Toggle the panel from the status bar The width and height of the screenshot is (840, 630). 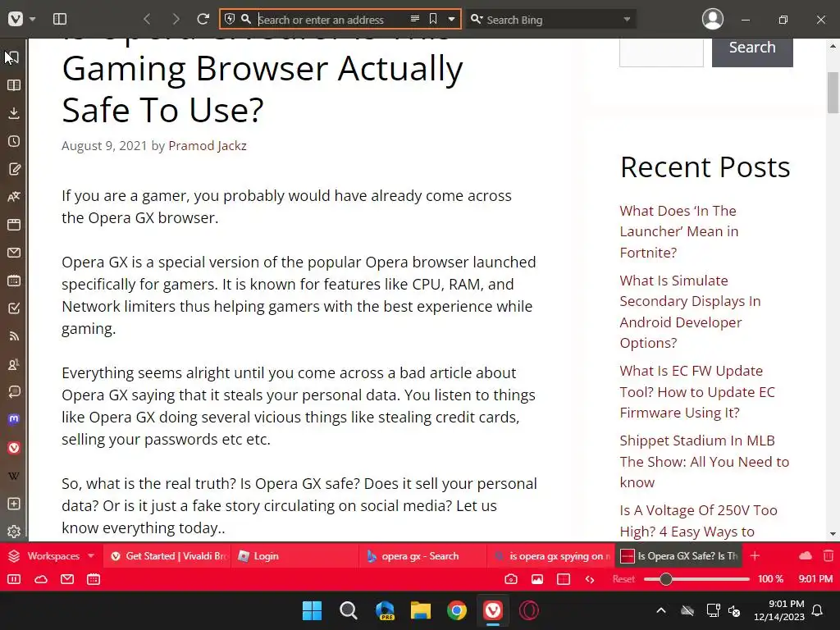click(14, 579)
